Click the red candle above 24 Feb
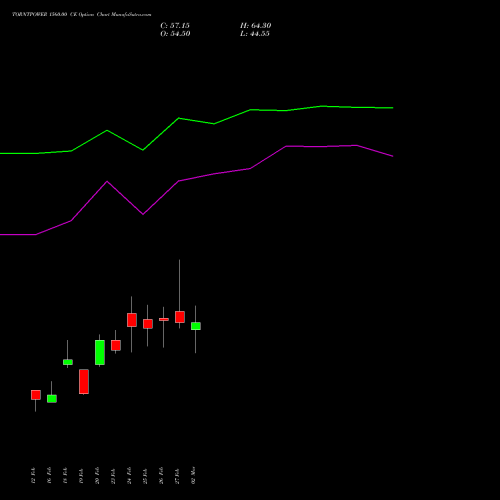 132,320
